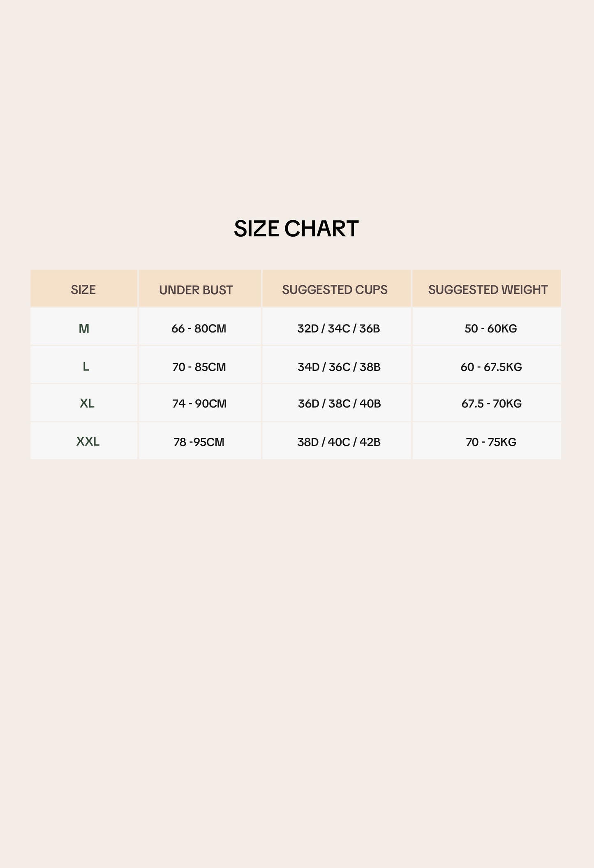
Task: Select the 38D / 40C / 42B cups cell
Action: pos(337,441)
